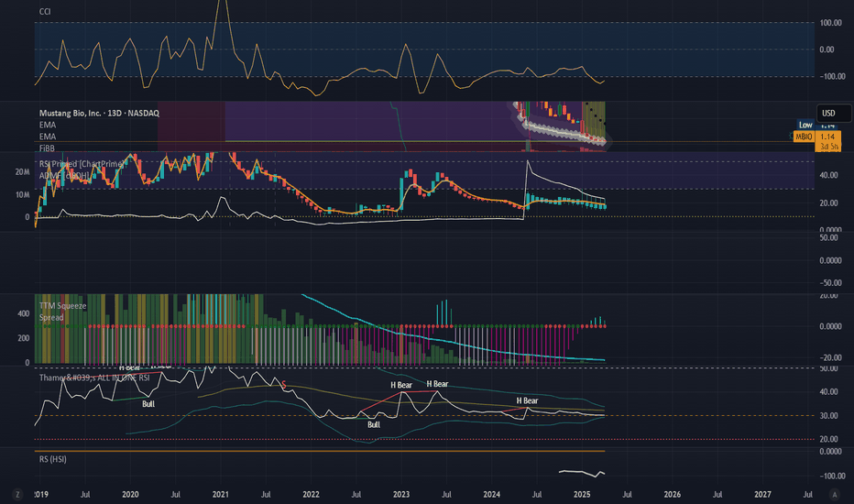The image size is (854, 504).
Task: Open the USD currency selector
Action: click(x=833, y=114)
